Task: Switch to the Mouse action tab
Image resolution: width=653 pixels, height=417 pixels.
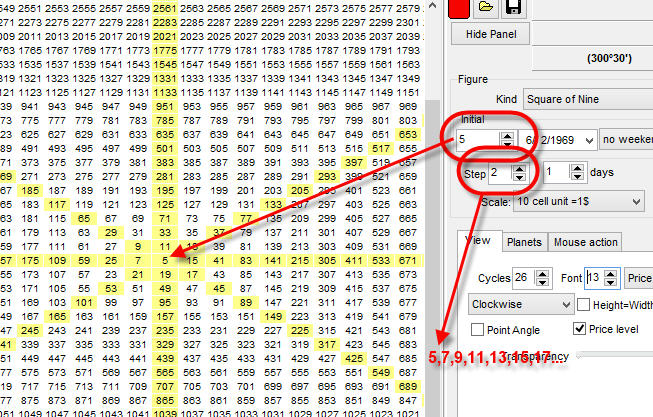Action: pos(585,242)
